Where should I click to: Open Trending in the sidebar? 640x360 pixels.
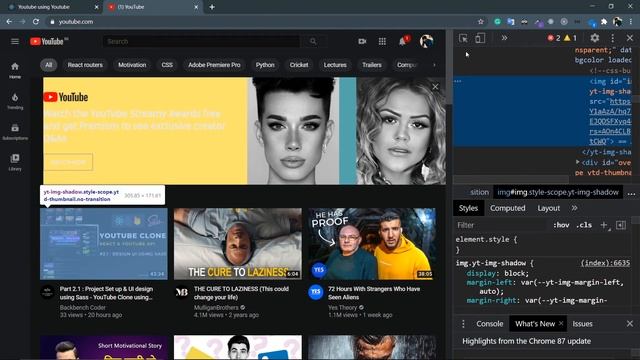[x=15, y=101]
